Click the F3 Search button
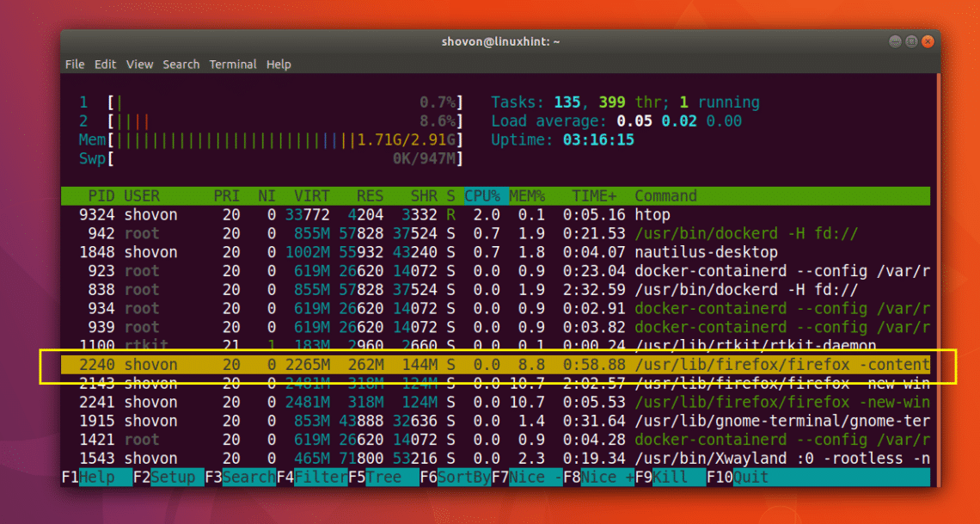Screen dimensions: 980x524 pyautogui.click(x=241, y=477)
